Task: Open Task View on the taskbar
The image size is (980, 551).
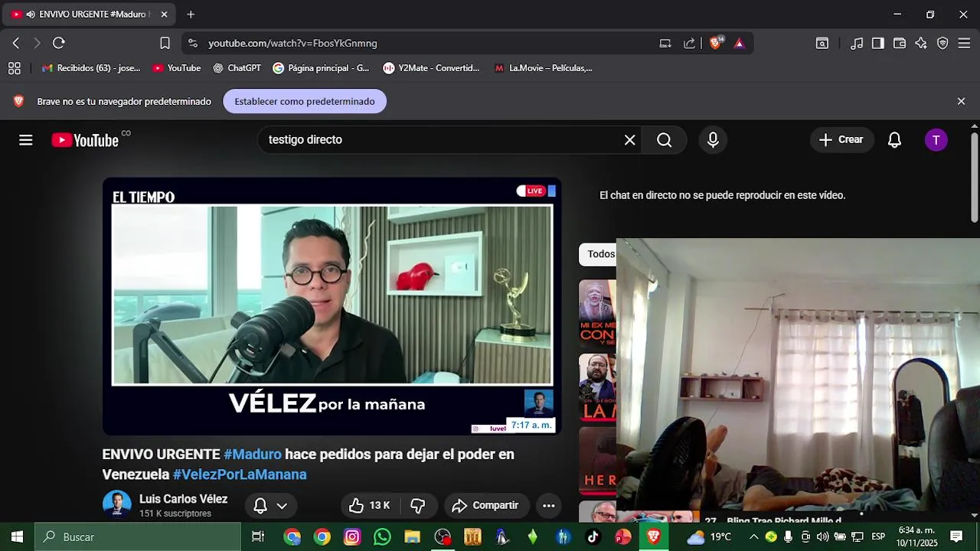Action: pos(258,537)
